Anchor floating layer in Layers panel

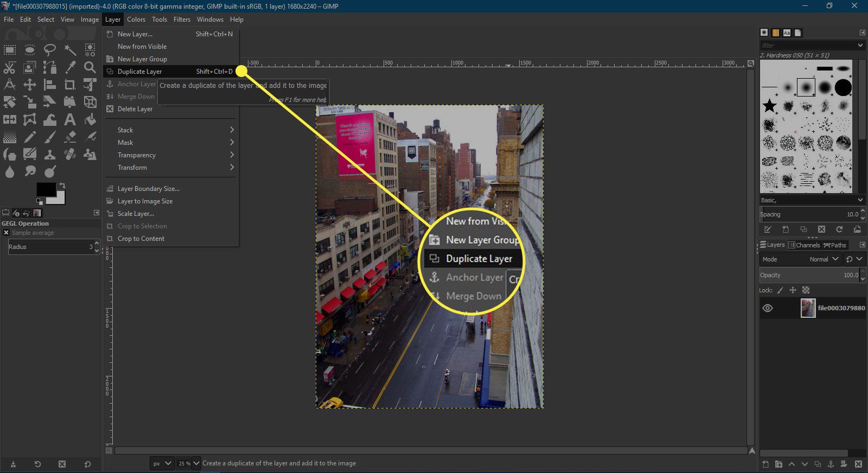[831, 464]
